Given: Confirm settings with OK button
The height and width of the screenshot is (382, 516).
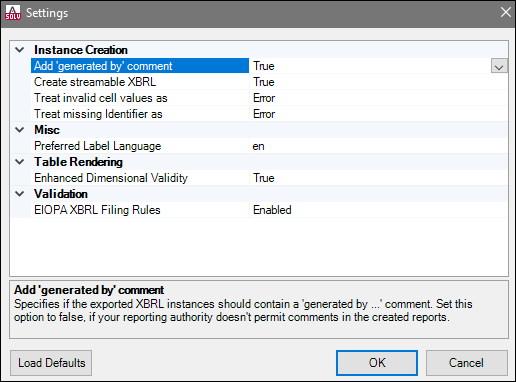Looking at the screenshot, I should (377, 363).
